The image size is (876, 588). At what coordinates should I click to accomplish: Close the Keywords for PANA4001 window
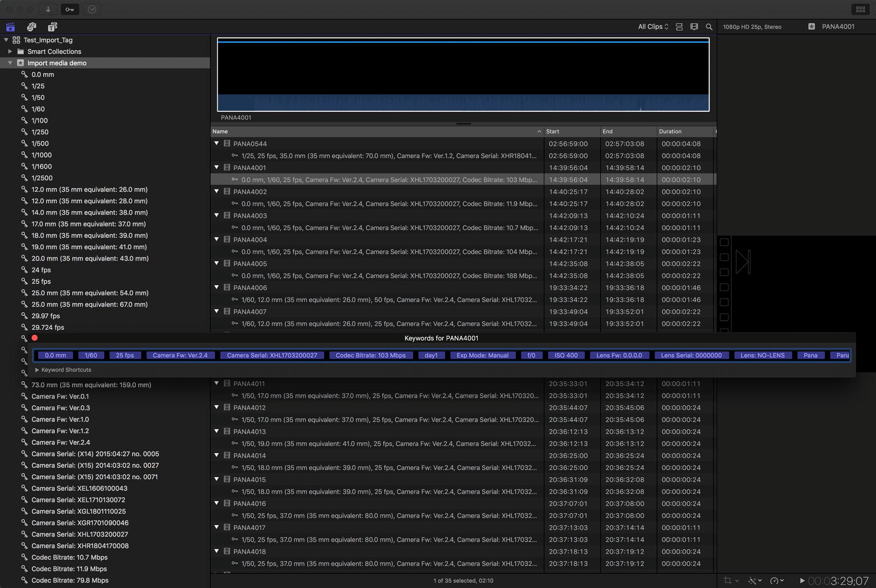coord(35,338)
